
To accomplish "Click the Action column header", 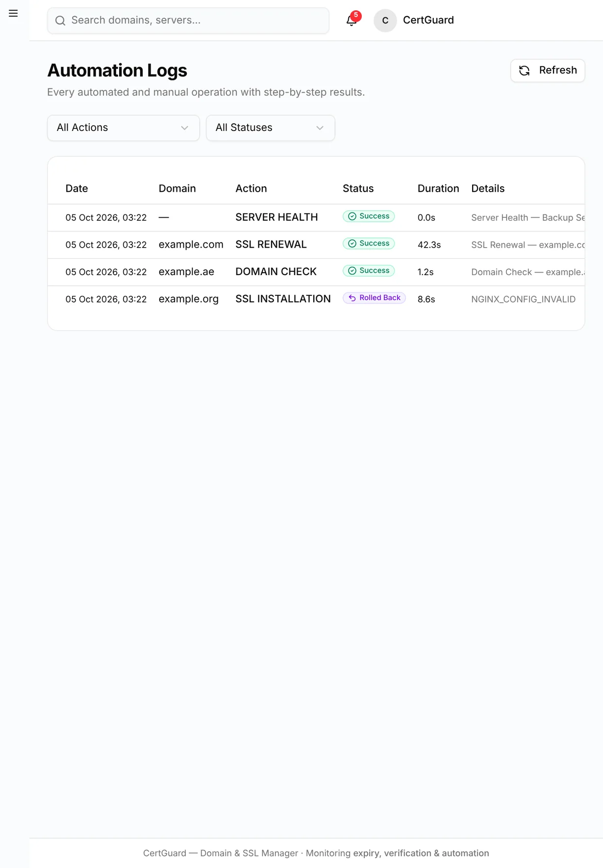I will point(251,189).
